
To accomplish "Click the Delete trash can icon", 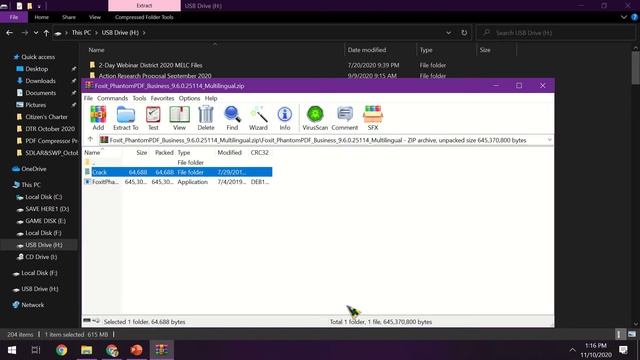I will pyautogui.click(x=206, y=118).
